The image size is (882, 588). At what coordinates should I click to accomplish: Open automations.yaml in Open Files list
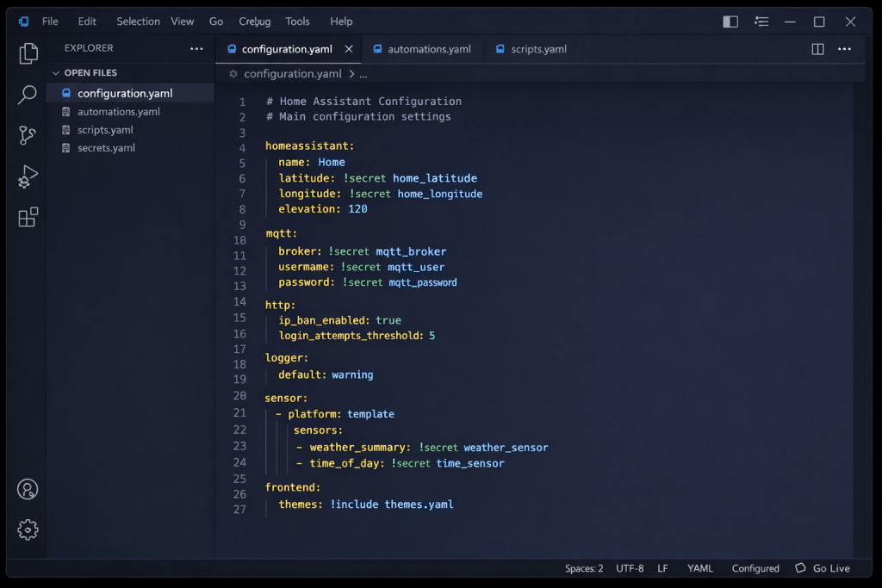131,112
